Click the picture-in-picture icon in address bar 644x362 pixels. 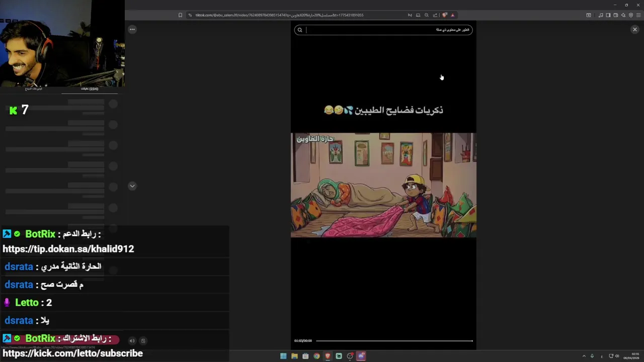[x=418, y=15]
